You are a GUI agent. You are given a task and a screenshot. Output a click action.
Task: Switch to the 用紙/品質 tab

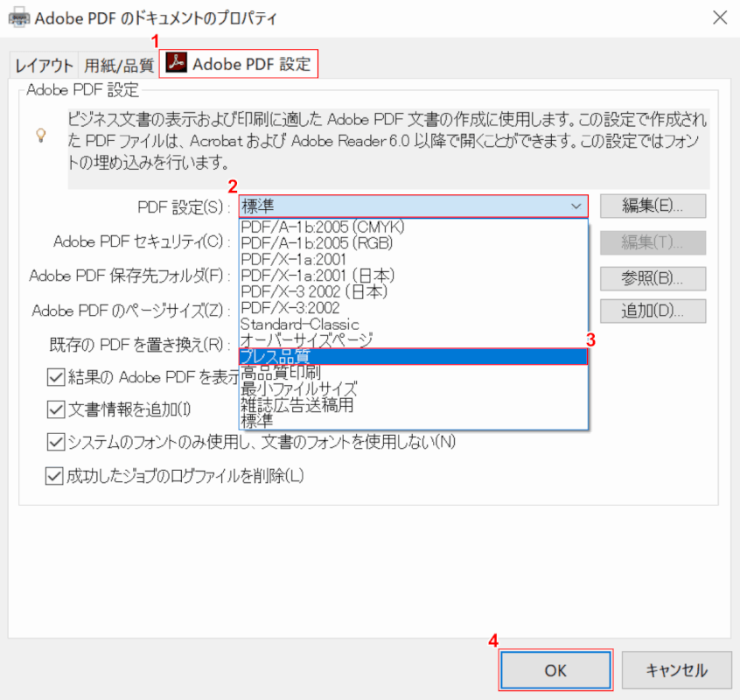click(119, 65)
